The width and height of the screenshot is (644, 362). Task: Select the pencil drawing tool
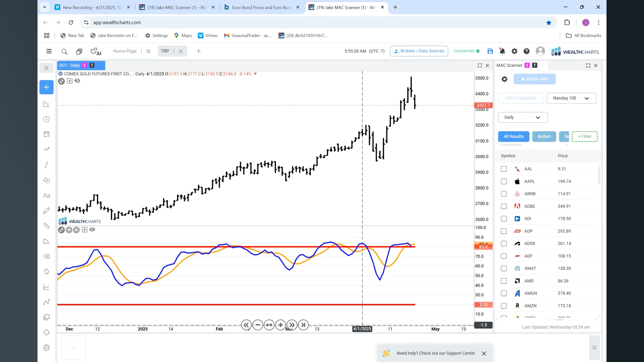coord(47,210)
